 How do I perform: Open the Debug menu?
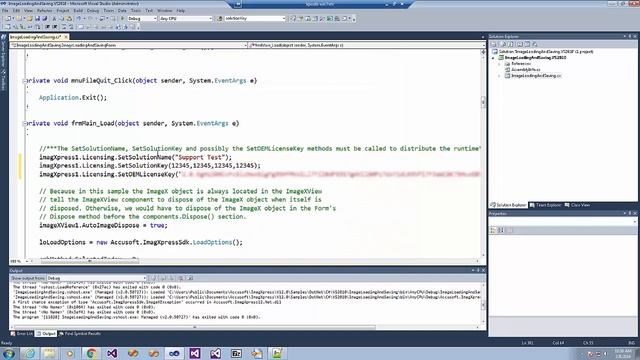(93, 11)
